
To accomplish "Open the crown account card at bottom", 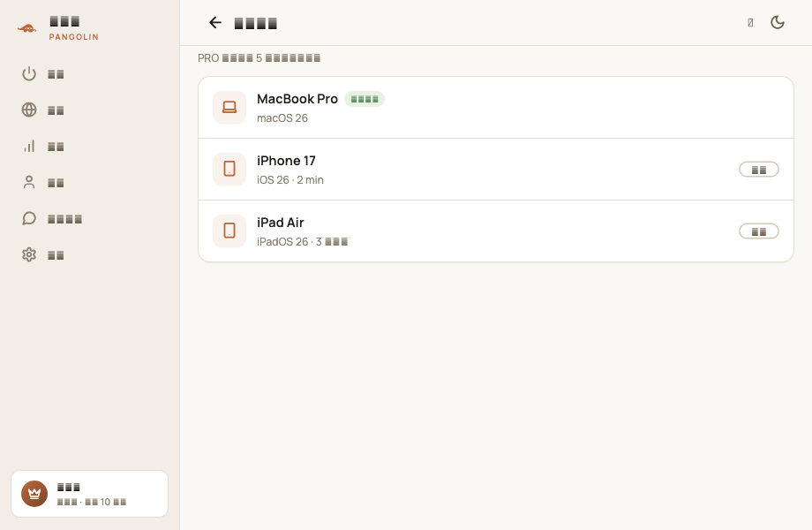I will point(90,494).
